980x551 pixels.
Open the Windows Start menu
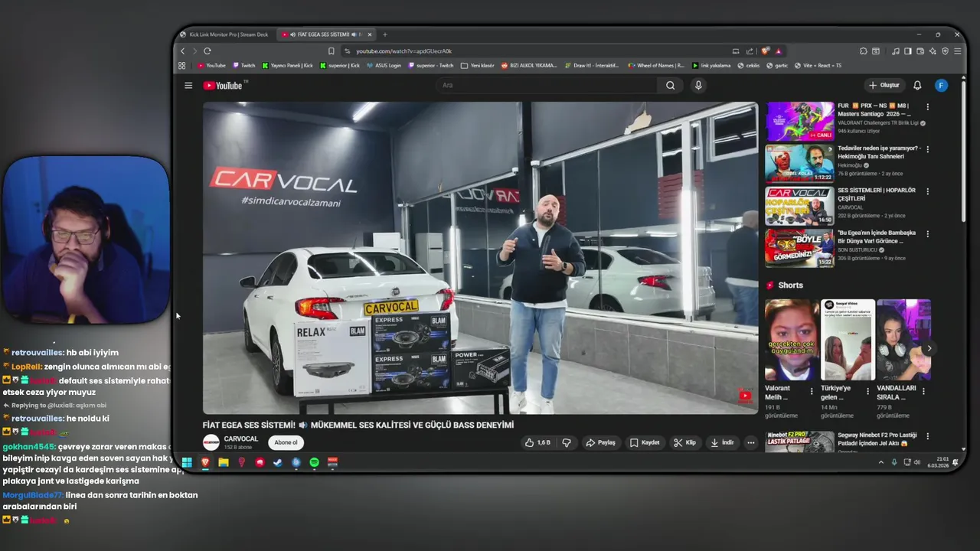[186, 462]
